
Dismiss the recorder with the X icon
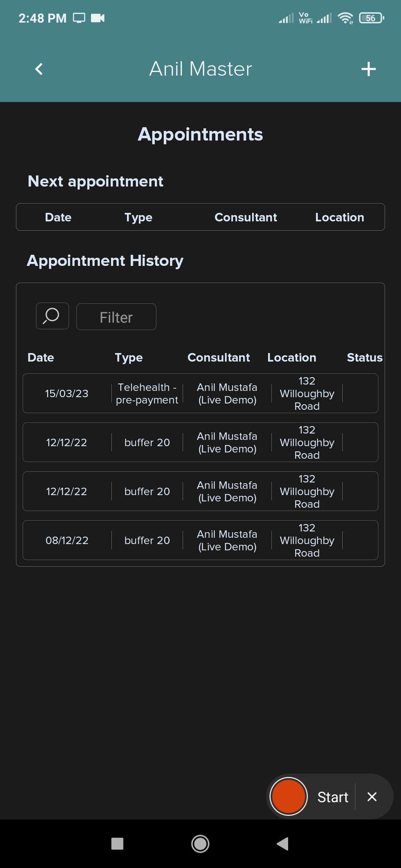click(x=372, y=797)
